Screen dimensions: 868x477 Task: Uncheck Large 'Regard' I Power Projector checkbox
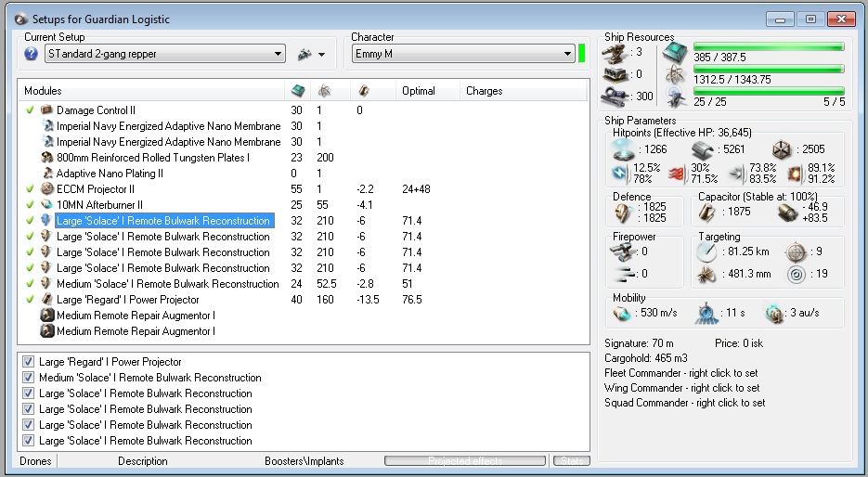(29, 362)
